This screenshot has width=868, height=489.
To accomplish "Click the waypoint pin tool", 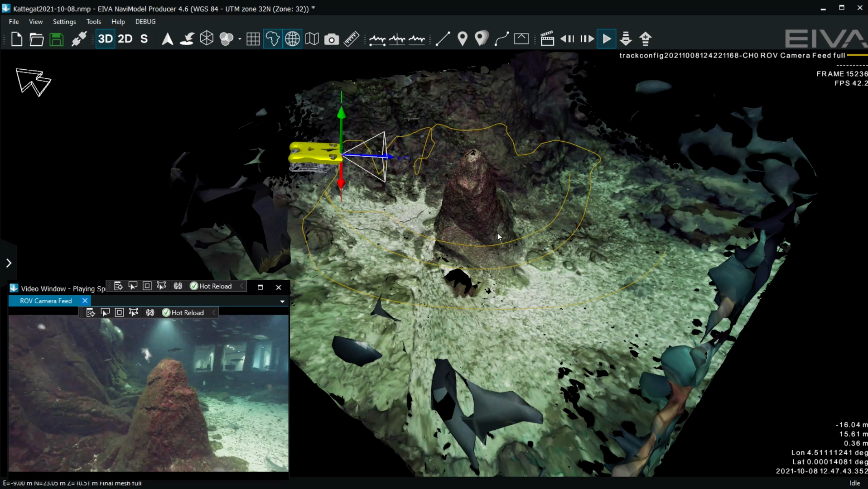I will [x=463, y=39].
